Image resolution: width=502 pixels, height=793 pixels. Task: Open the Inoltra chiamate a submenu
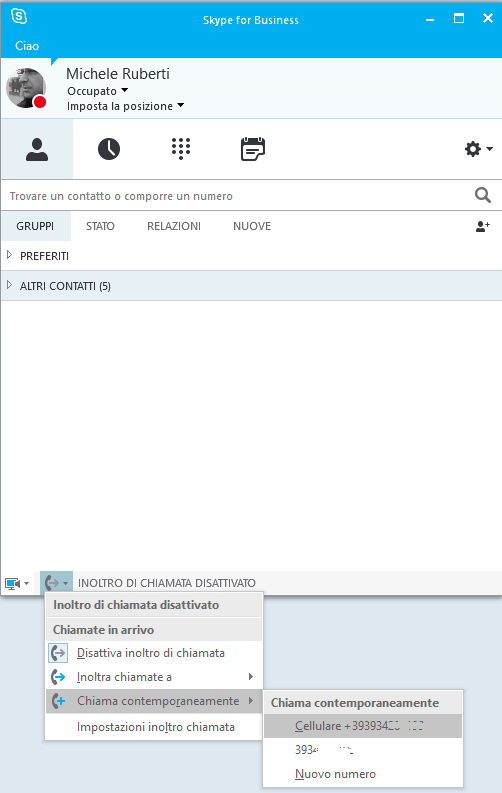(x=154, y=677)
